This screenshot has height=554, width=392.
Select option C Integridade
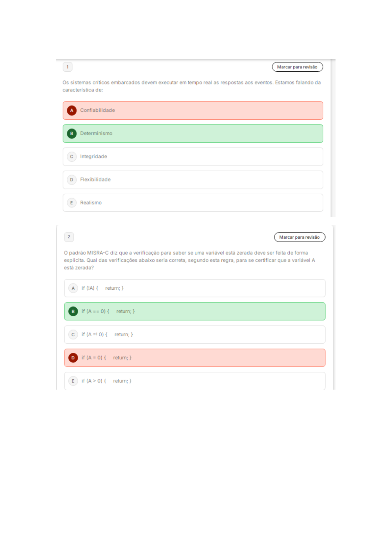pos(193,157)
